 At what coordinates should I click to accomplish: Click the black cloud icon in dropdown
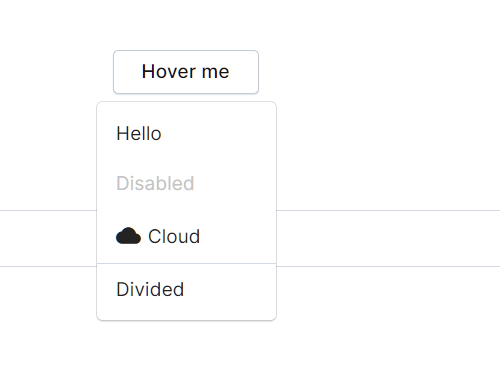(x=128, y=236)
